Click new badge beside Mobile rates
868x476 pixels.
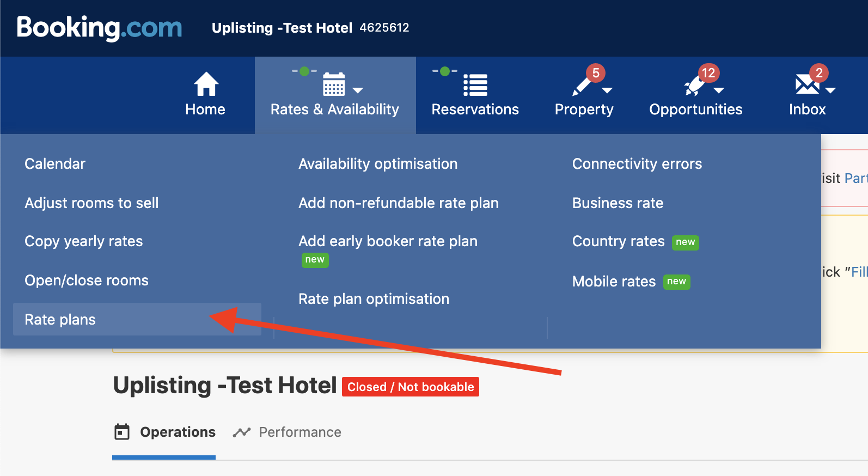click(677, 282)
